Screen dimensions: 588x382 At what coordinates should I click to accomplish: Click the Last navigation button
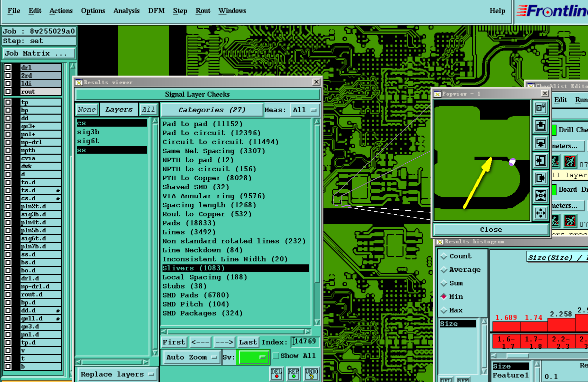coord(248,342)
